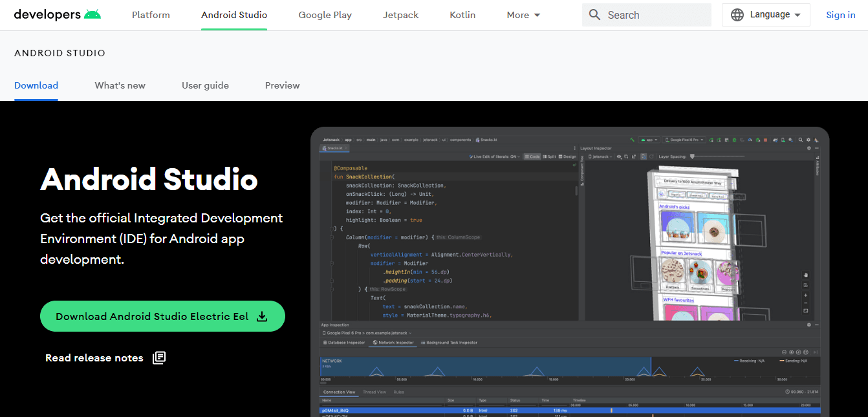The width and height of the screenshot is (868, 417).
Task: Open the What's new tab
Action: (x=120, y=85)
